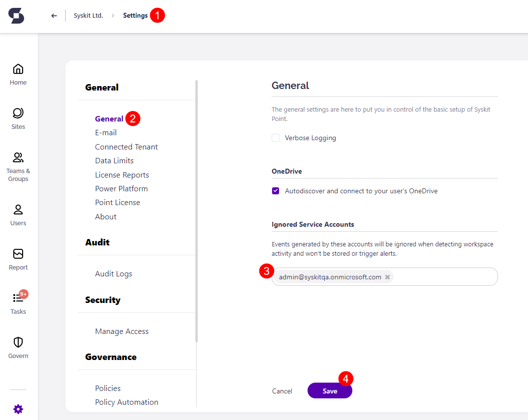Select Connected Tenant settings
The height and width of the screenshot is (420, 528).
[126, 147]
